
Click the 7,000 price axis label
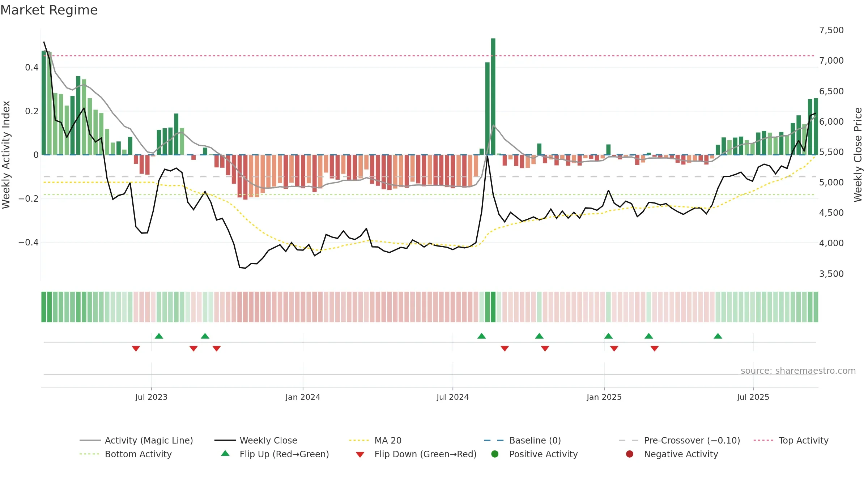pos(831,61)
